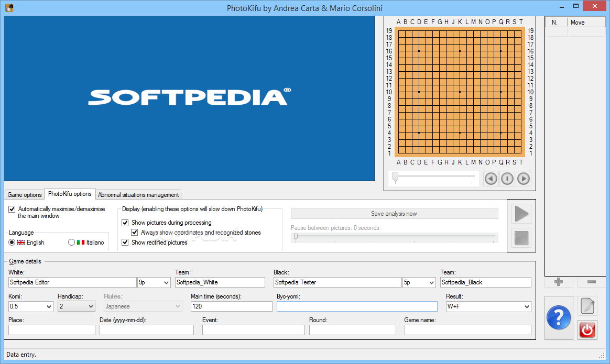Toggle Always show coordinates and recognized stones
This screenshot has height=364, width=610.
tap(134, 233)
